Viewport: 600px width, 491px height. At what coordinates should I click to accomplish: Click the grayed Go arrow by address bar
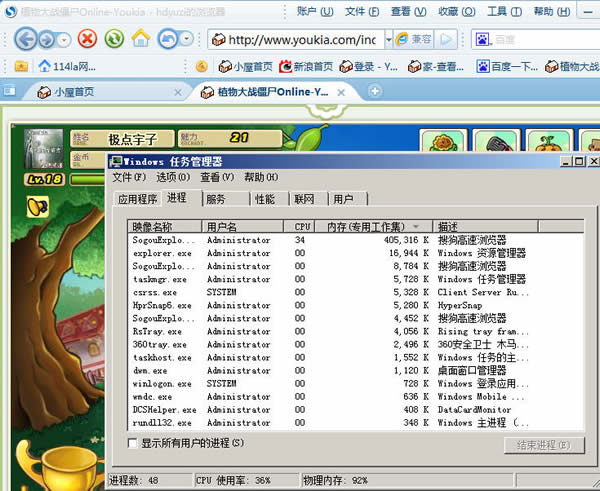[x=445, y=39]
